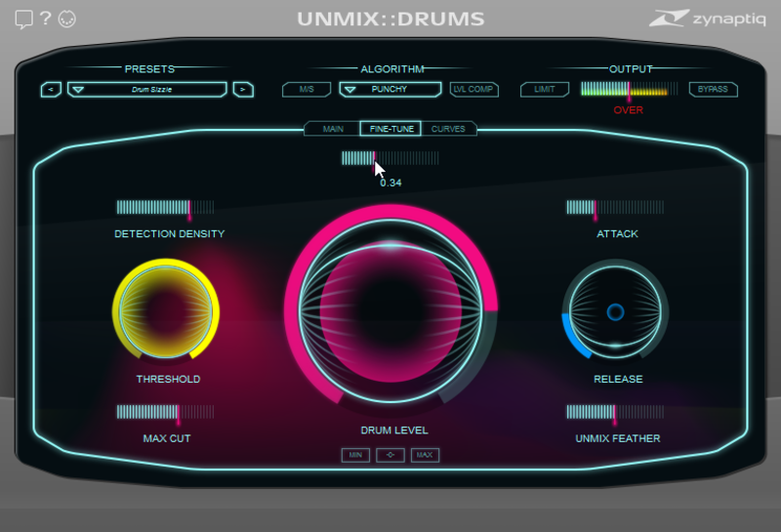The width and height of the screenshot is (781, 532).
Task: Switch to the CURVES tab
Action: pyautogui.click(x=448, y=129)
